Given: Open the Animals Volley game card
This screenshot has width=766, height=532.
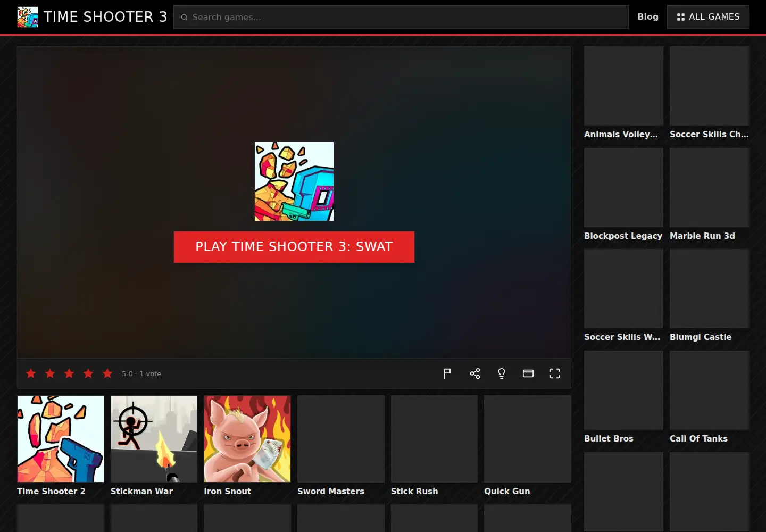Looking at the screenshot, I should point(623,93).
